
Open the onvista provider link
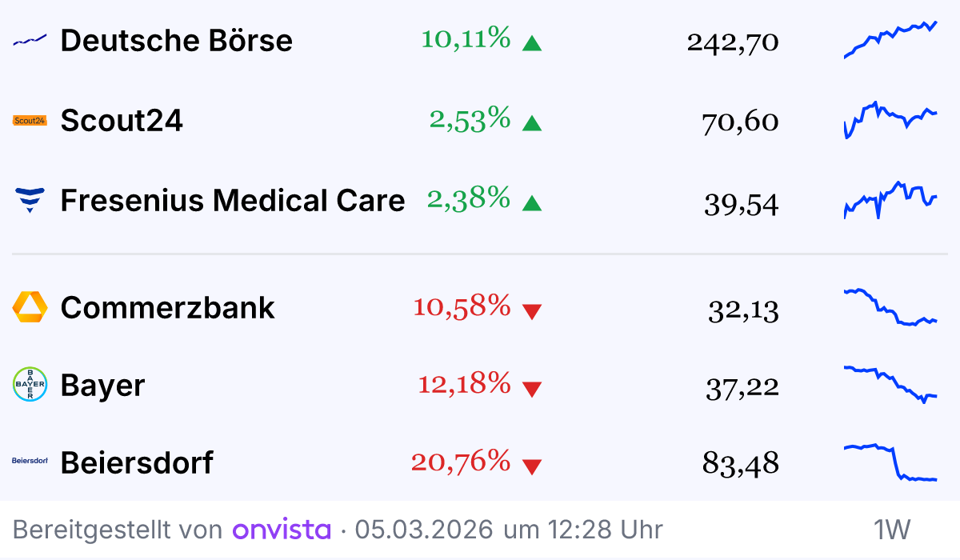(x=281, y=529)
